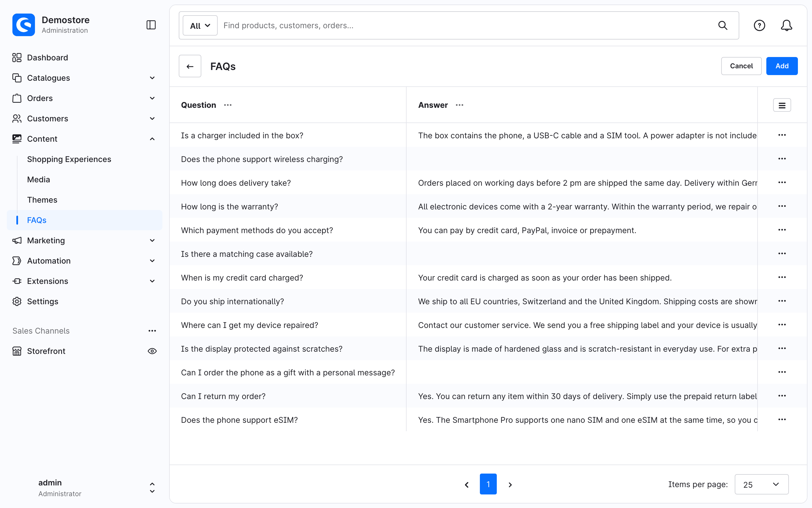Select FAQs in the sidebar

tap(85, 220)
